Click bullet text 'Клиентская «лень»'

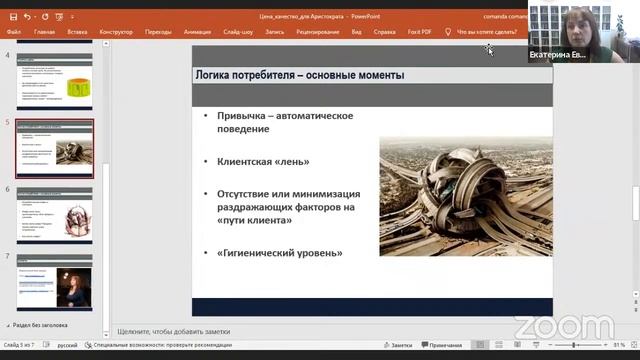pos(263,162)
